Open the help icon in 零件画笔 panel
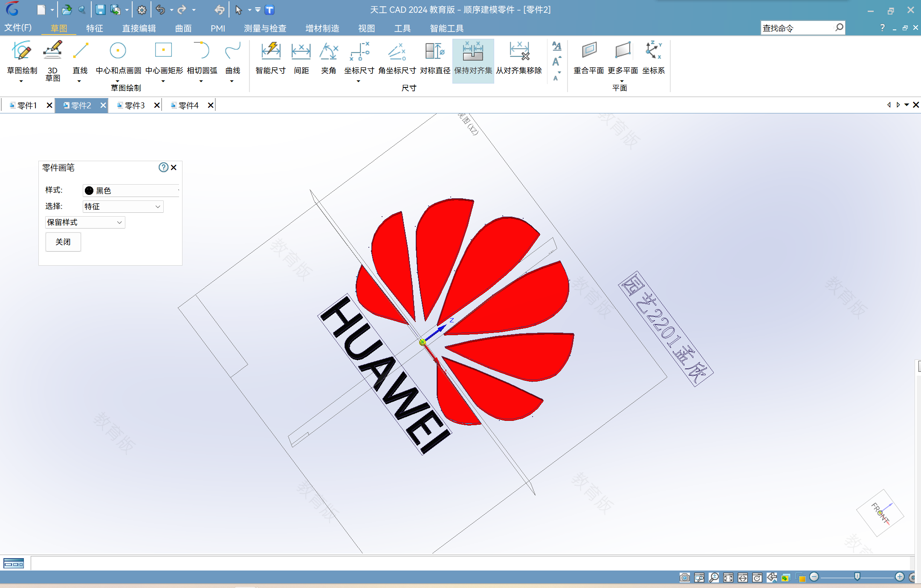Viewport: 921px width, 588px height. coord(163,167)
